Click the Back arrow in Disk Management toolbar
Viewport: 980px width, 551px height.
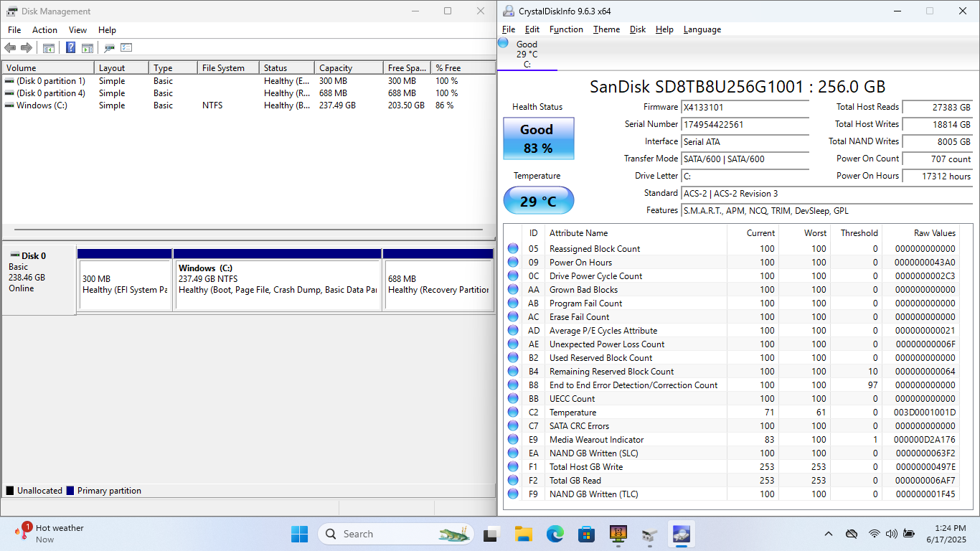(10, 48)
